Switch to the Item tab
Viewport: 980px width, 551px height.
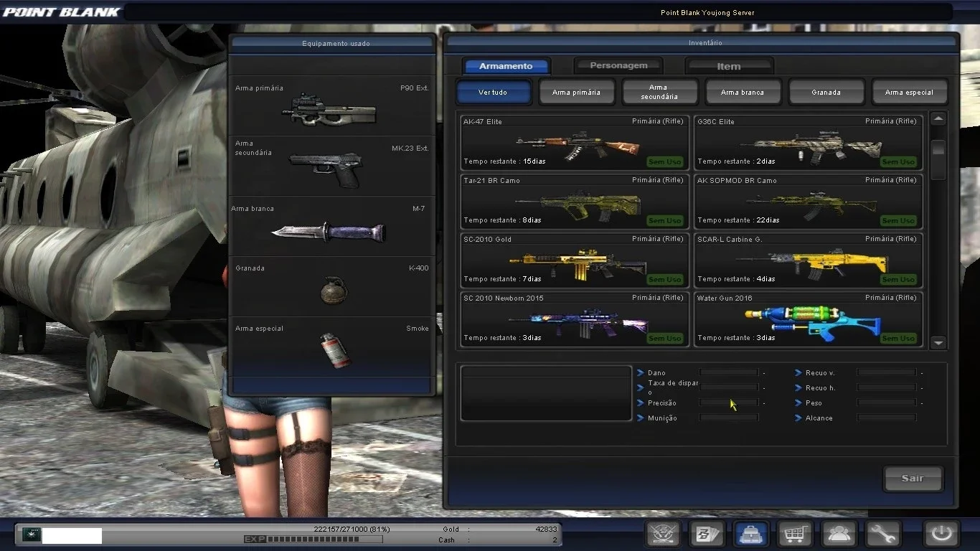coord(729,66)
